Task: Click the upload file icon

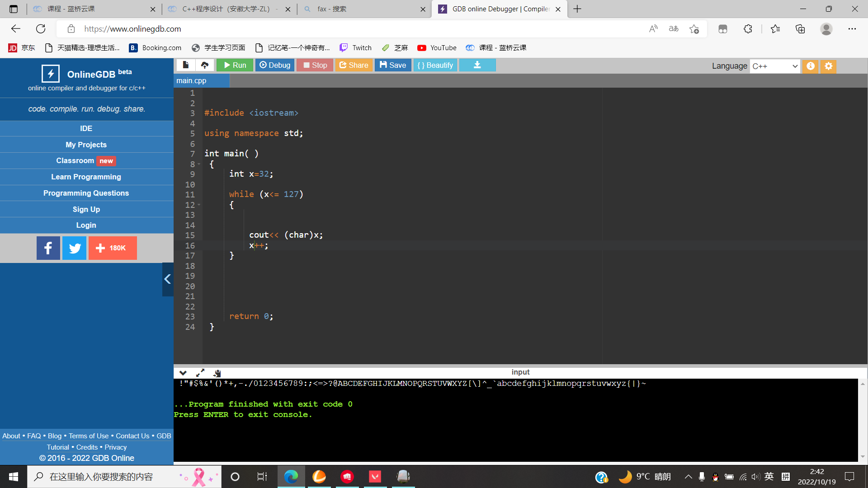Action: point(205,65)
